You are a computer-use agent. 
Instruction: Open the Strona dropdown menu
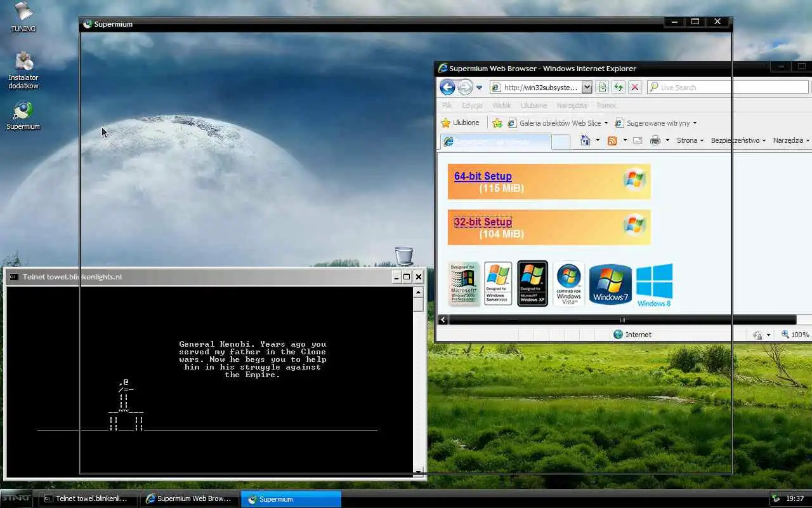[x=690, y=140]
